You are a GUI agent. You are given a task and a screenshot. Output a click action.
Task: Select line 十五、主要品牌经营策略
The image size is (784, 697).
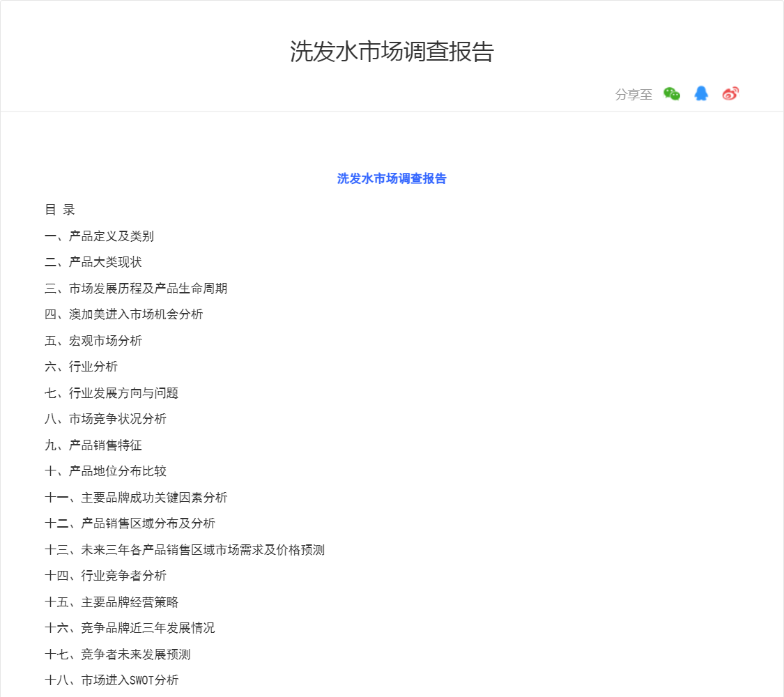coord(112,602)
